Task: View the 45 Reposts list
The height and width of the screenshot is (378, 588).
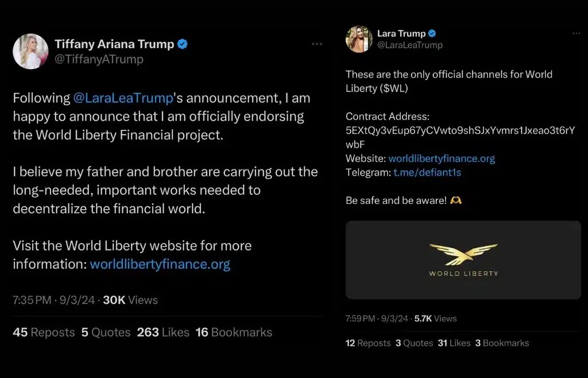Action: [44, 332]
